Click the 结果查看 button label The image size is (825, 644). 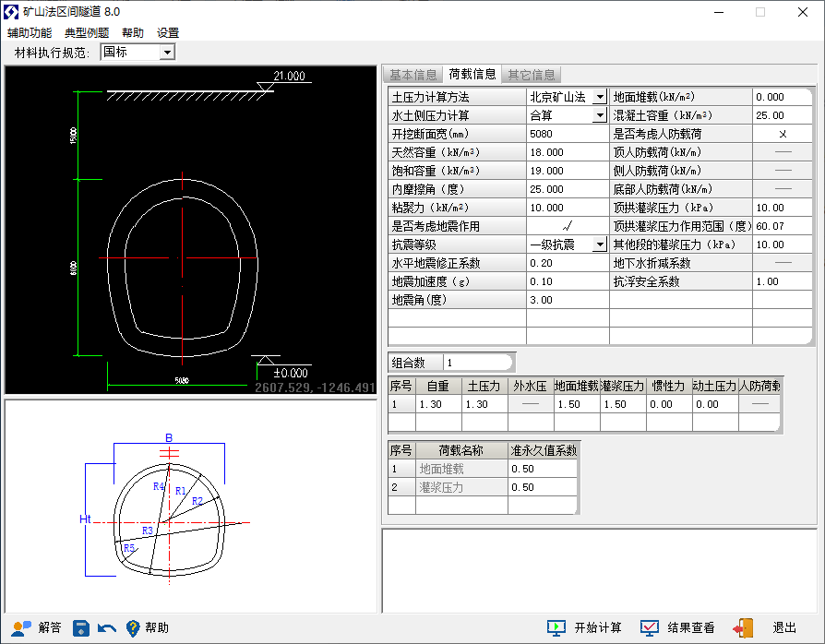[x=691, y=627]
